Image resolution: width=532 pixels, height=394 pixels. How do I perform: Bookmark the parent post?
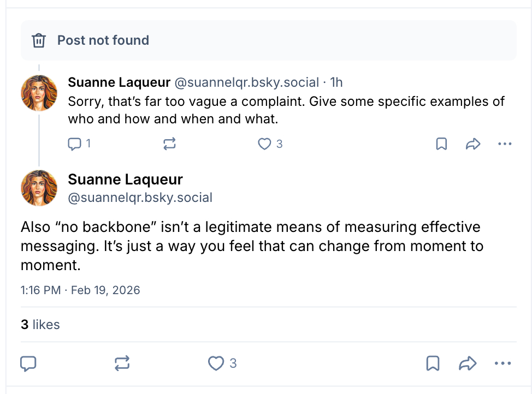441,144
